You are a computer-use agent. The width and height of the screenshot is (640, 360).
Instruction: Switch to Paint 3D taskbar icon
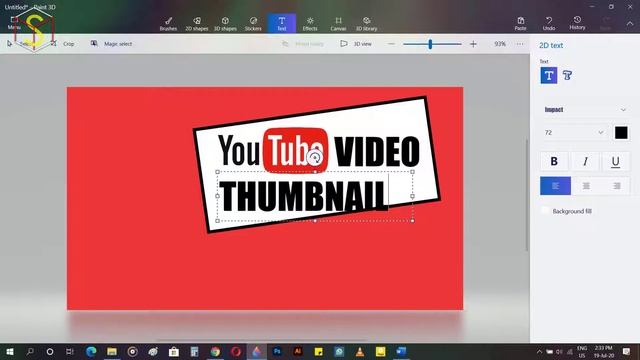click(256, 351)
